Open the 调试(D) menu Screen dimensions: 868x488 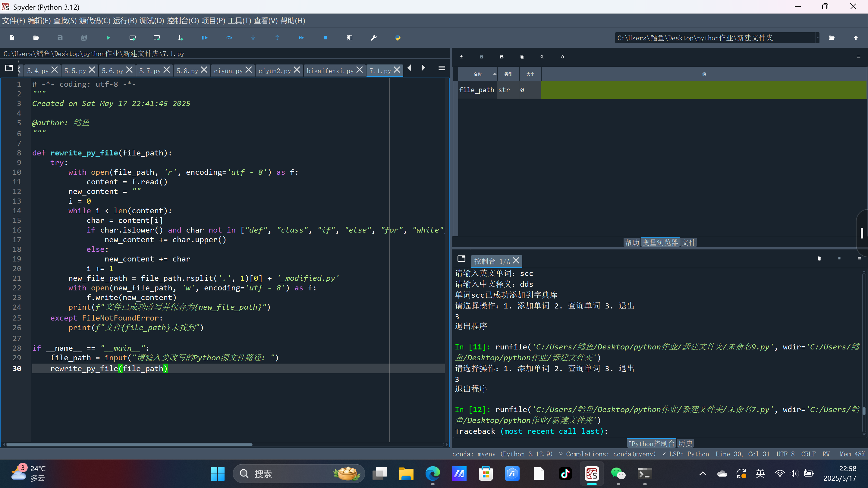click(x=152, y=21)
